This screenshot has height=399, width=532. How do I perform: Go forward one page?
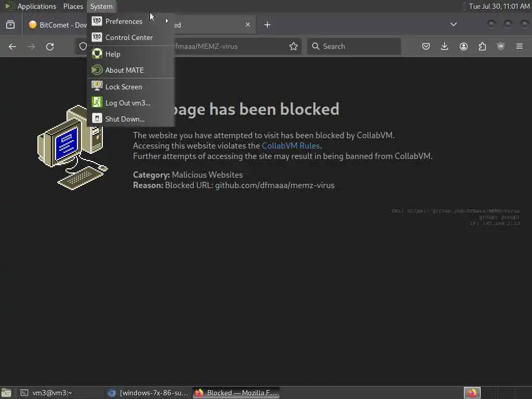click(31, 46)
